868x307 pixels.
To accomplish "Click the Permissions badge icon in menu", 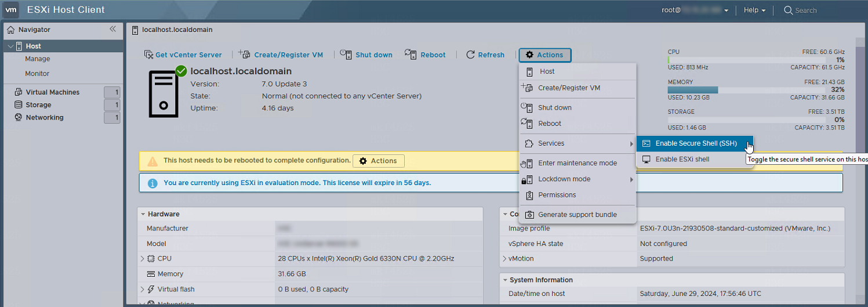I will (528, 195).
